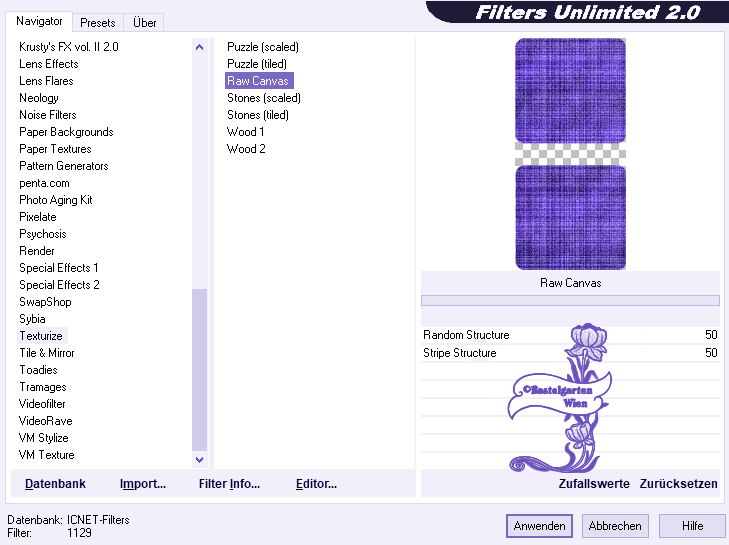Click the bottom original preview thumbnail
The height and width of the screenshot is (545, 729).
pyautogui.click(x=570, y=218)
